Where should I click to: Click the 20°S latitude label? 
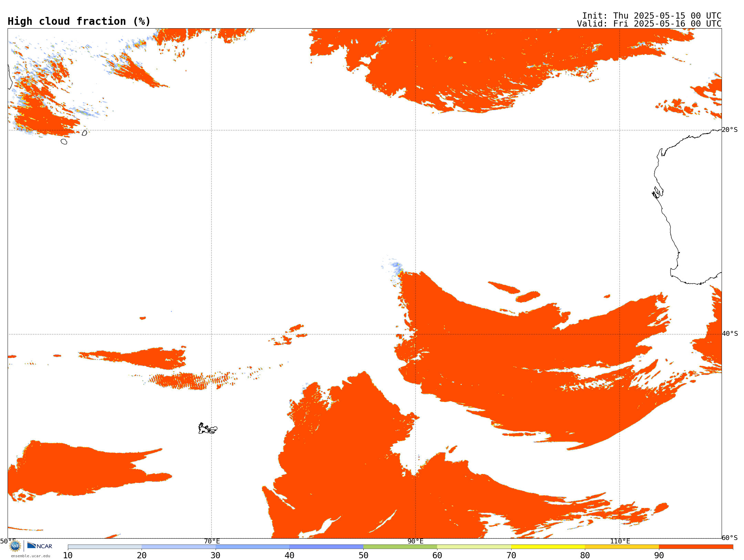(x=730, y=130)
